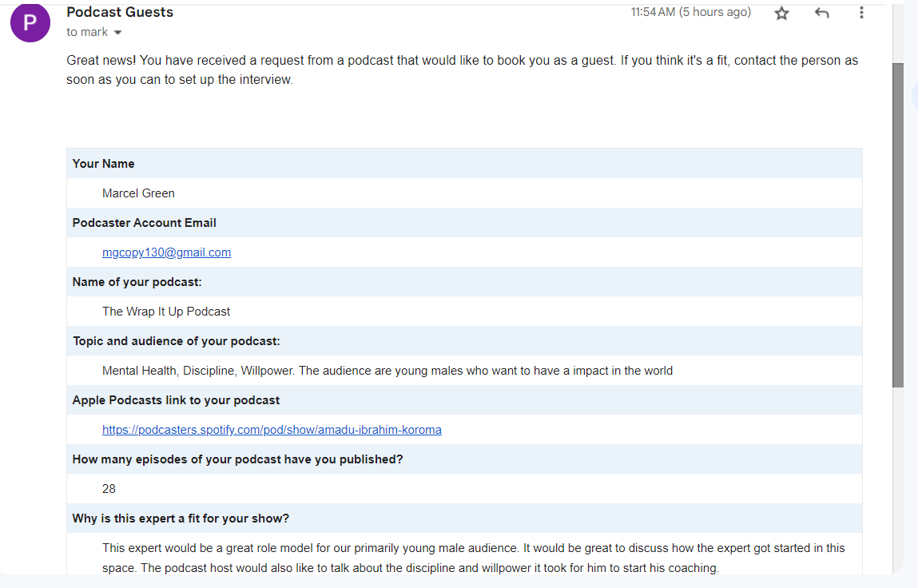Open the podcasters.spotify.com show link

(272, 430)
